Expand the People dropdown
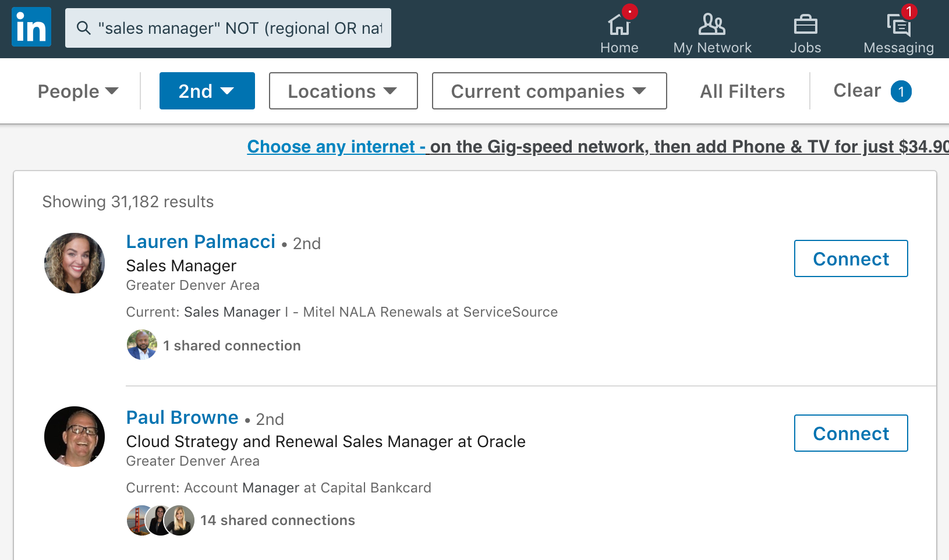 pyautogui.click(x=78, y=91)
